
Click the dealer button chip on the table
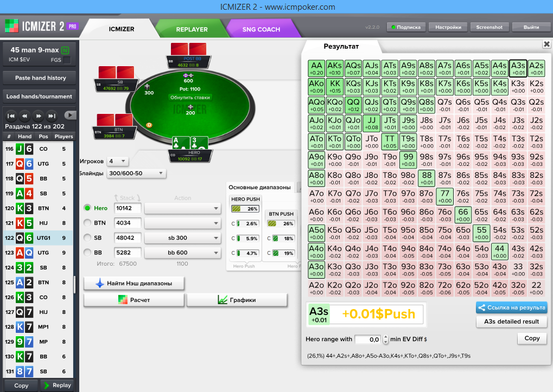[149, 125]
